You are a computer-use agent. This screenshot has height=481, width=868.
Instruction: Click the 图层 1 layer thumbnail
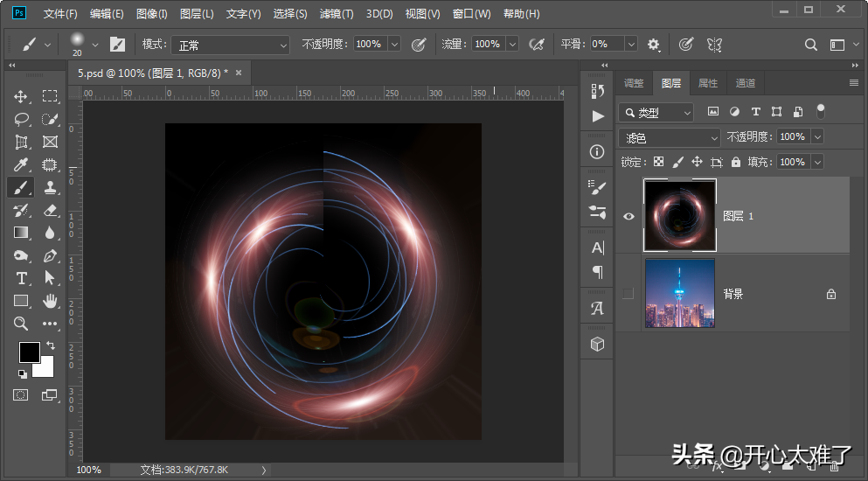680,215
